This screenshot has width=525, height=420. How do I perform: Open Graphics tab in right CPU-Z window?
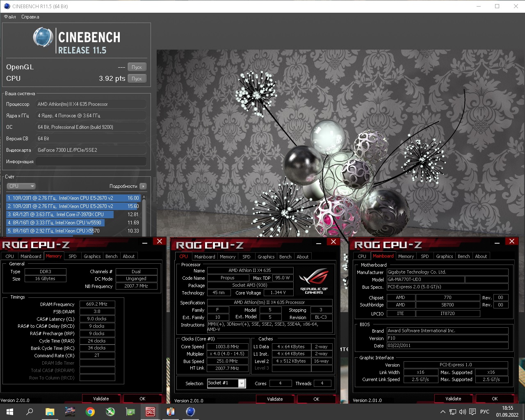coord(445,256)
